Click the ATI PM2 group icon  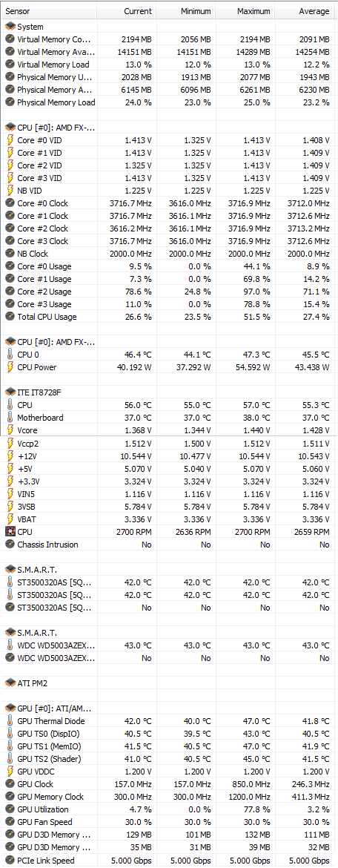point(10,683)
